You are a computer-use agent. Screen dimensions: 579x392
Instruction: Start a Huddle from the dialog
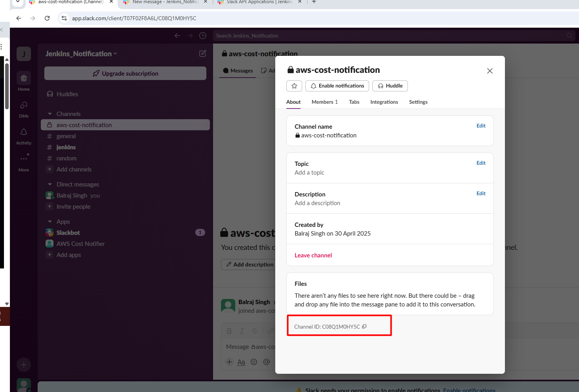pos(390,86)
